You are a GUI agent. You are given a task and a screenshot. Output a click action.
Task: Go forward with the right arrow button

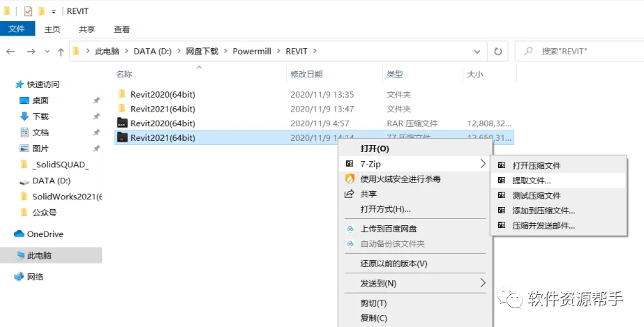(x=31, y=52)
